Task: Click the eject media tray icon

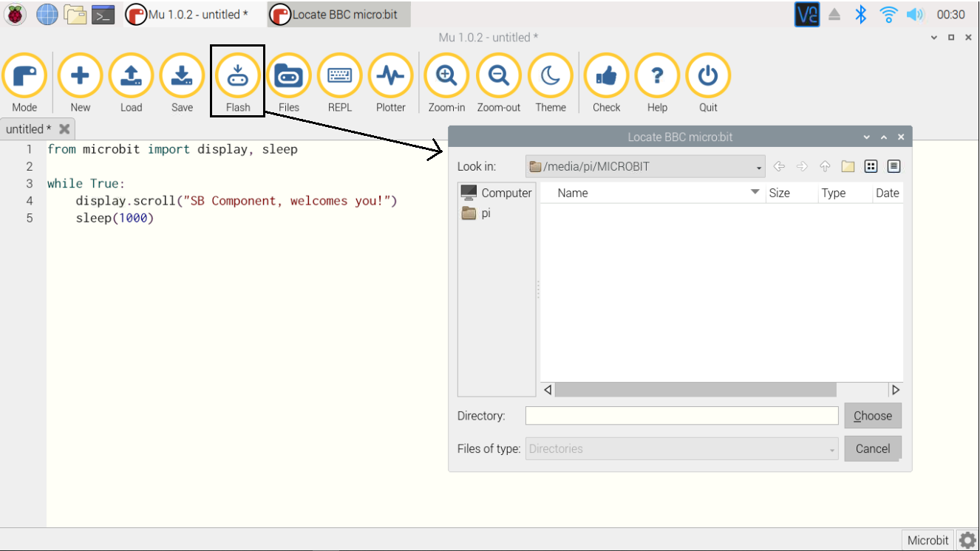Action: coord(834,14)
